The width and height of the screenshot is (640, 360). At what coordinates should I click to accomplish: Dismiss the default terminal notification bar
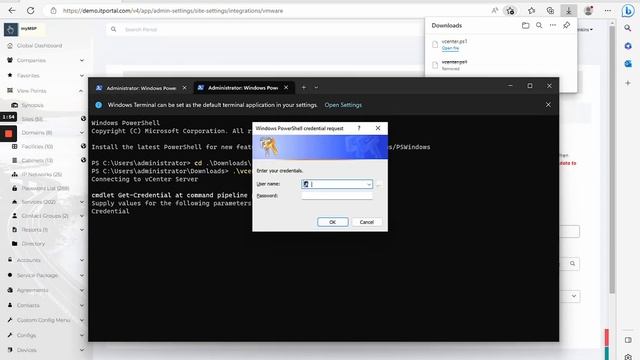pyautogui.click(x=548, y=105)
